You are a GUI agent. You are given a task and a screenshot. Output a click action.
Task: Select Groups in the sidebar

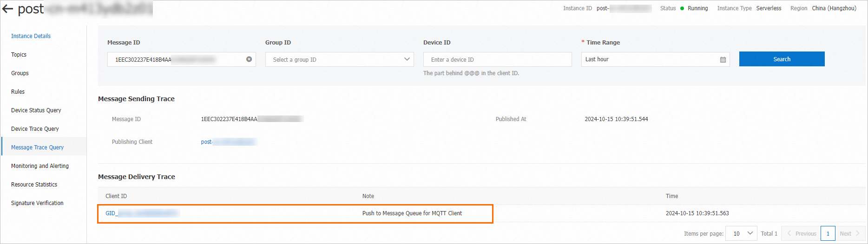[x=20, y=73]
